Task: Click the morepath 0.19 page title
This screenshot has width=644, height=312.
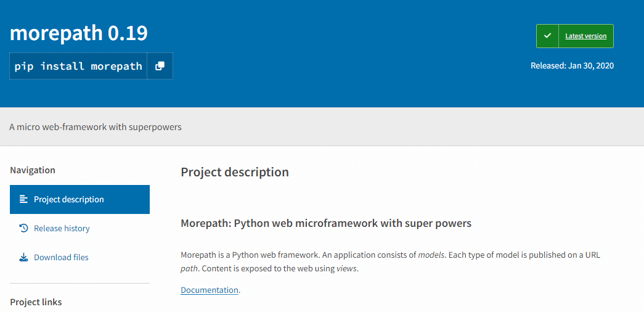Action: (79, 33)
